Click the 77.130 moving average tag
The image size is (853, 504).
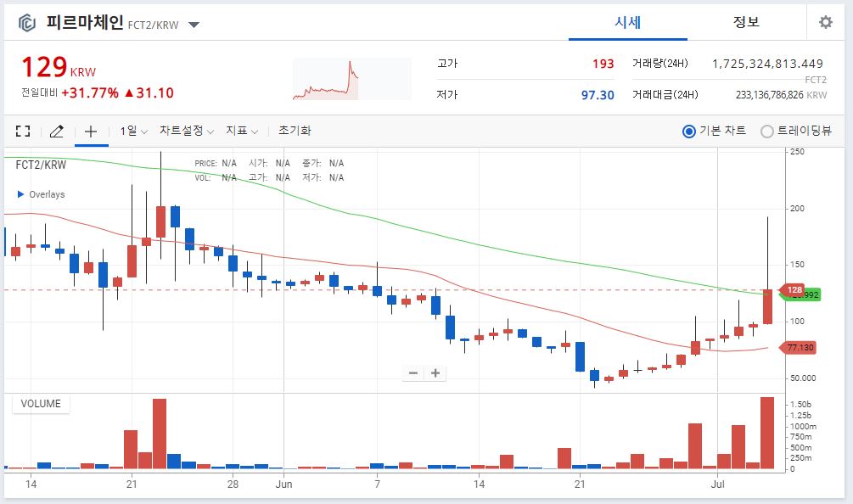799,347
